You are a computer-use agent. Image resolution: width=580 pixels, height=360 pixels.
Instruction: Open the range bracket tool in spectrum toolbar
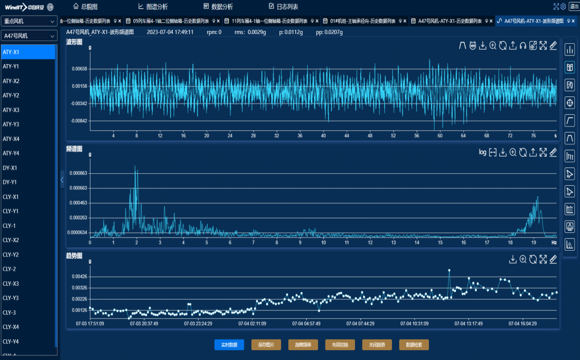(493, 152)
